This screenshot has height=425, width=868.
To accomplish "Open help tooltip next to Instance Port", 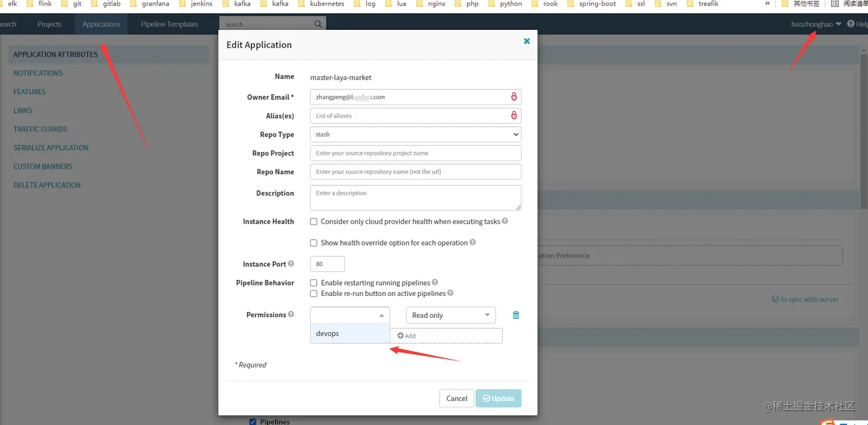I will pyautogui.click(x=291, y=264).
